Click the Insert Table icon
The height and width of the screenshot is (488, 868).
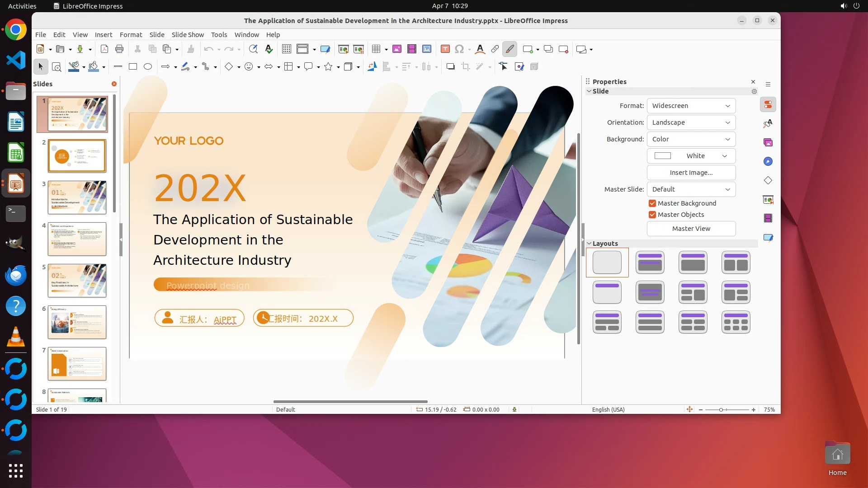pyautogui.click(x=376, y=49)
